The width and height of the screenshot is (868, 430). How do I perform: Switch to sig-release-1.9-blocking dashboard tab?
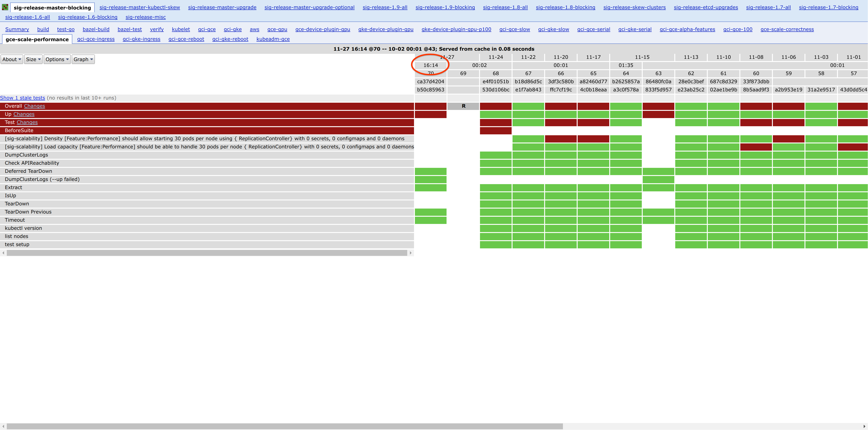tap(445, 7)
